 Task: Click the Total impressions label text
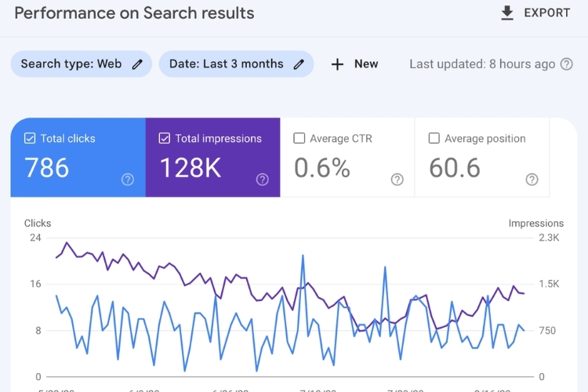click(x=219, y=139)
